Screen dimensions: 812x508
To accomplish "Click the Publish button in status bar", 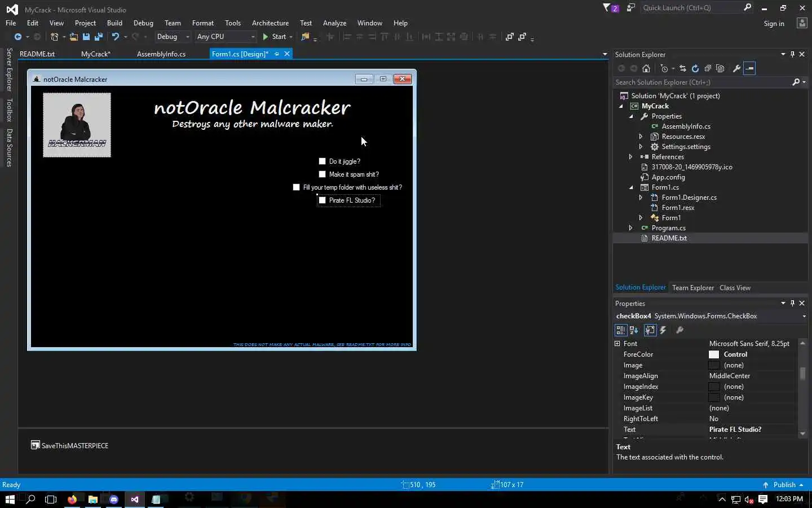I will tap(783, 485).
